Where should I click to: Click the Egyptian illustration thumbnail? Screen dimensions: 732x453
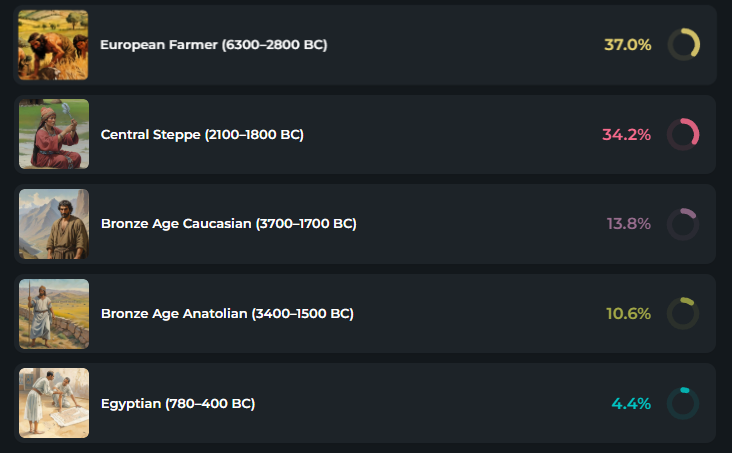click(x=53, y=403)
